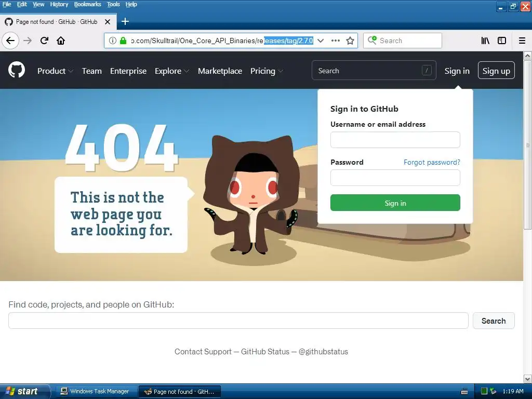Click the scrollbar up arrow
This screenshot has width=532, height=399.
528,56
